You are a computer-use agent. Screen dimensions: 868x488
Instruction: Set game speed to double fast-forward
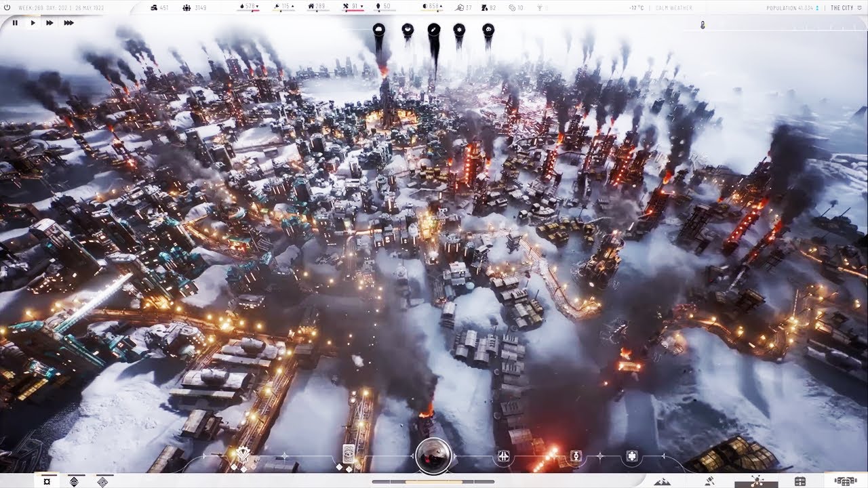click(x=50, y=22)
